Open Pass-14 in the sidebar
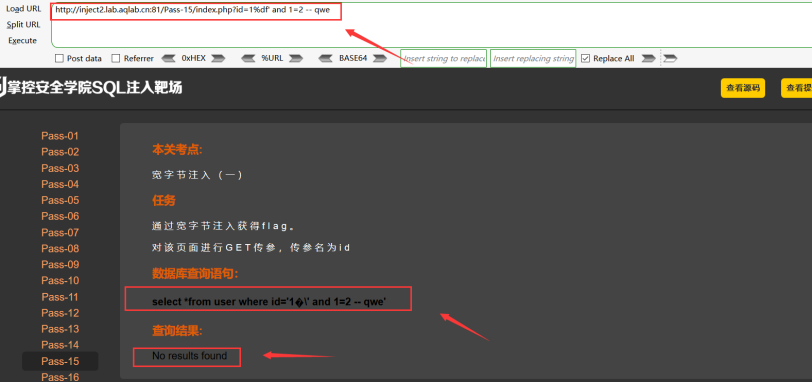Image resolution: width=812 pixels, height=382 pixels. (60, 345)
